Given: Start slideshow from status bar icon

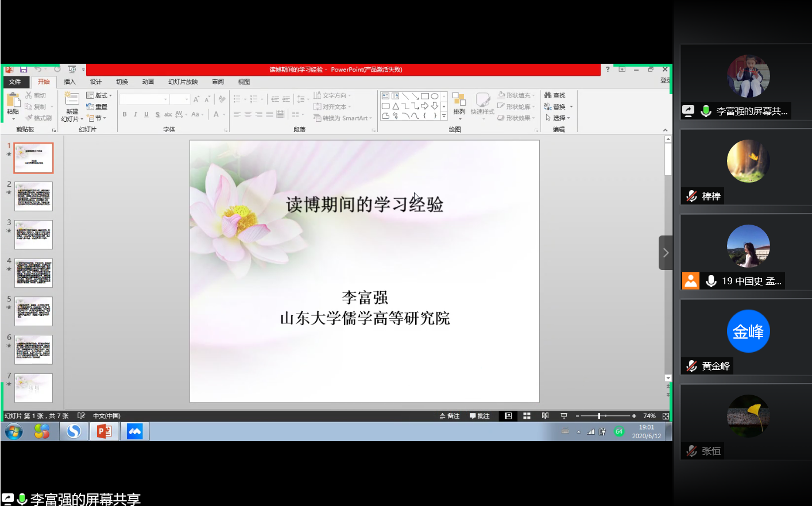Looking at the screenshot, I should [x=564, y=416].
